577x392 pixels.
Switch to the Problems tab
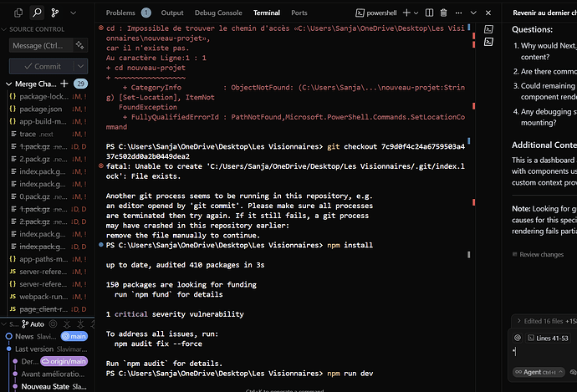(x=120, y=13)
